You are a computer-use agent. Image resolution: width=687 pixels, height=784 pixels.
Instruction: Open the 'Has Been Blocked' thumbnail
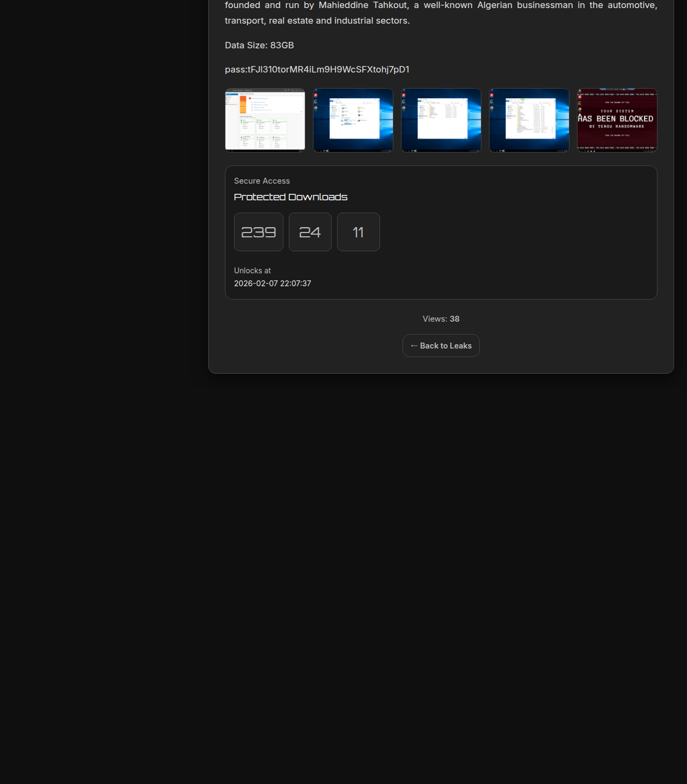[x=617, y=120]
